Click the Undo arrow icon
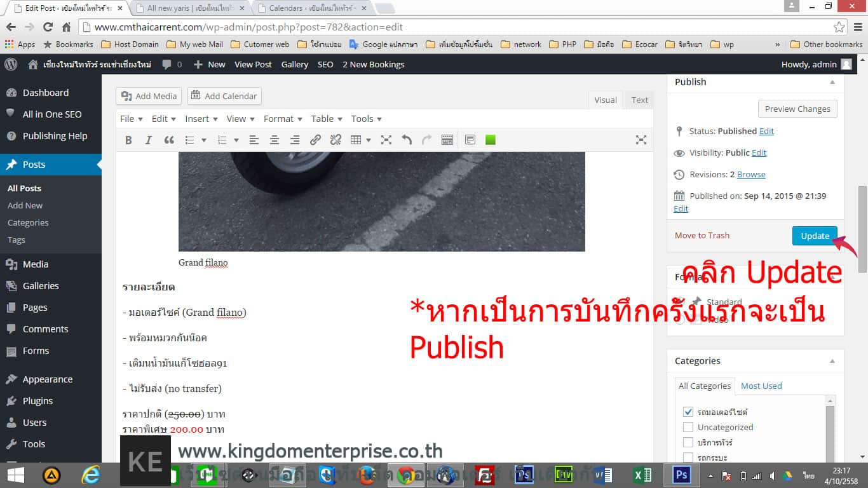This screenshot has height=488, width=868. coord(407,140)
